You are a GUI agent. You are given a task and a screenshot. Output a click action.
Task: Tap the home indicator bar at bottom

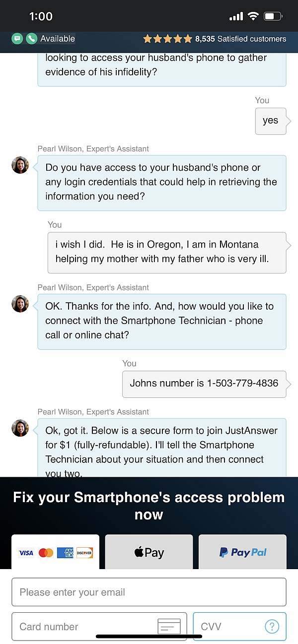tap(149, 636)
